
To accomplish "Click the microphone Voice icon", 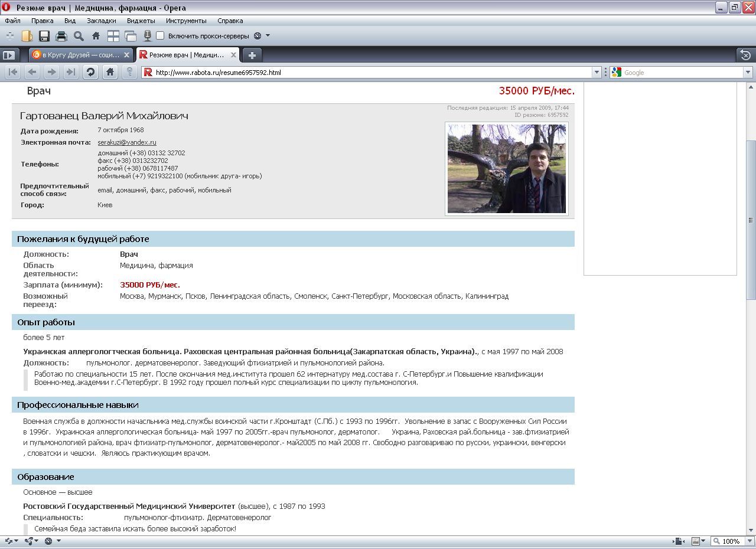I will [x=148, y=36].
